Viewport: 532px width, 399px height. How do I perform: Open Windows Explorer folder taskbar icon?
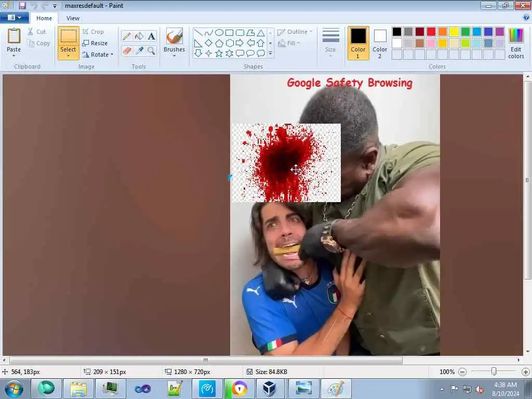click(x=78, y=389)
